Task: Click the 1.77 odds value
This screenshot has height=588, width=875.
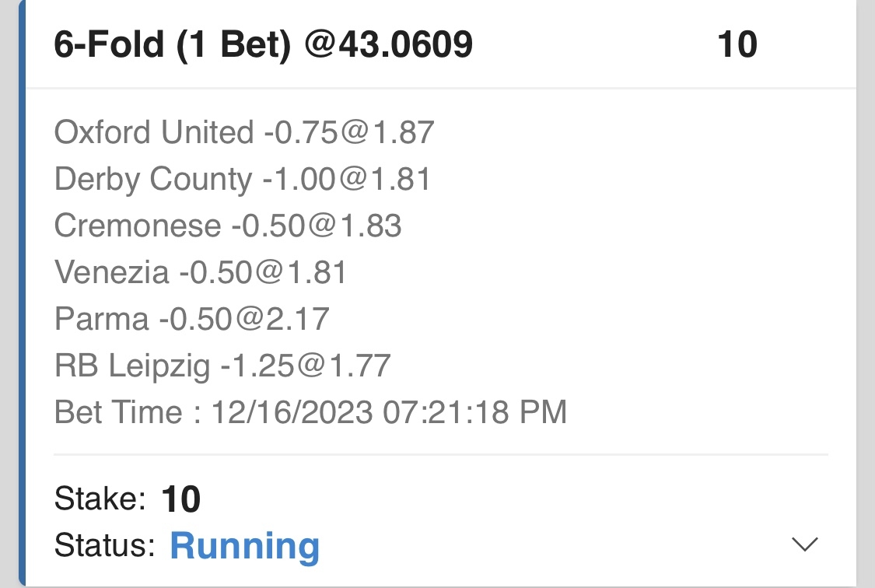Action: [359, 366]
